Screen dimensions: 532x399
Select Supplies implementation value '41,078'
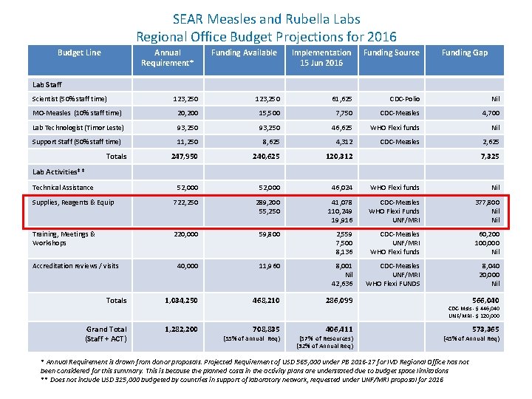(x=341, y=202)
